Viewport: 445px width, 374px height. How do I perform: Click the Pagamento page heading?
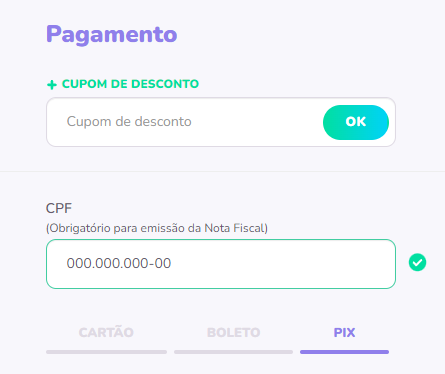pyautogui.click(x=112, y=35)
